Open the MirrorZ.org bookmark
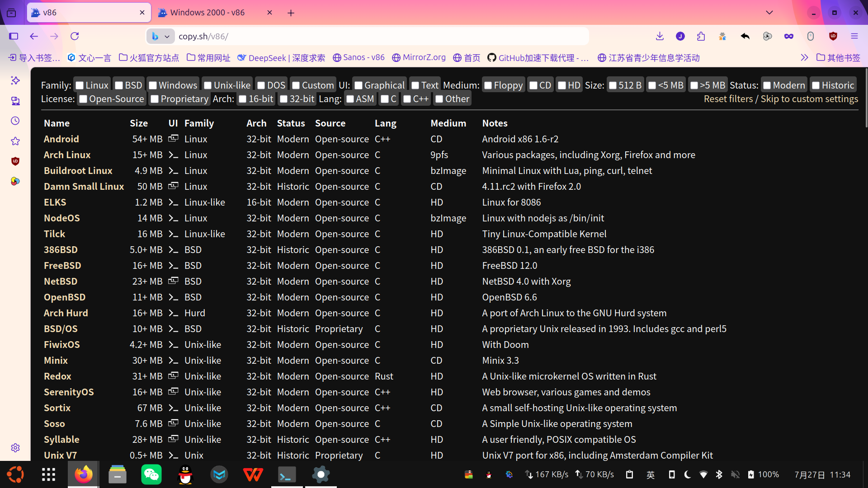 419,57
